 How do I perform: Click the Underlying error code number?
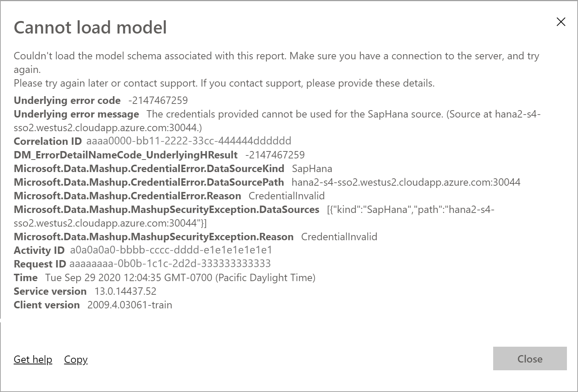pyautogui.click(x=158, y=100)
